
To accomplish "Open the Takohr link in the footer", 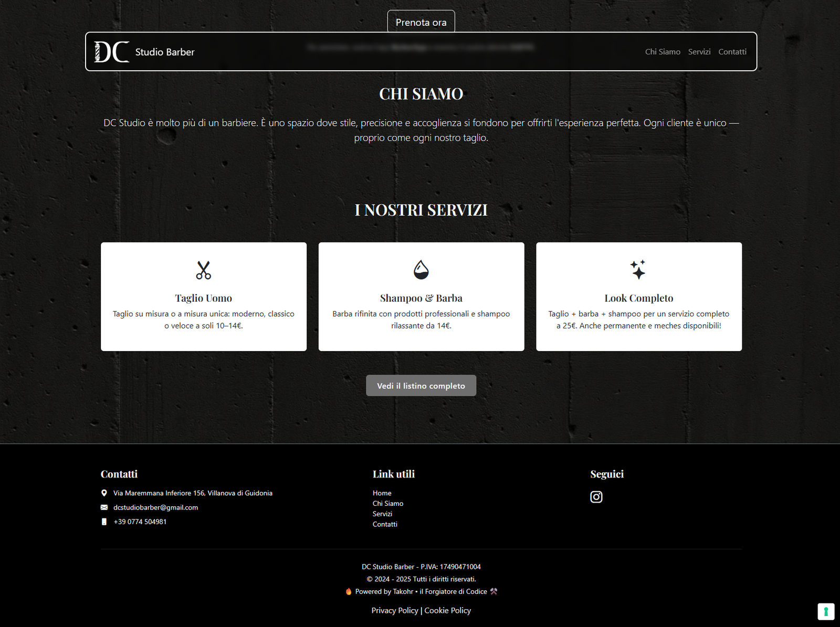I will [403, 591].
